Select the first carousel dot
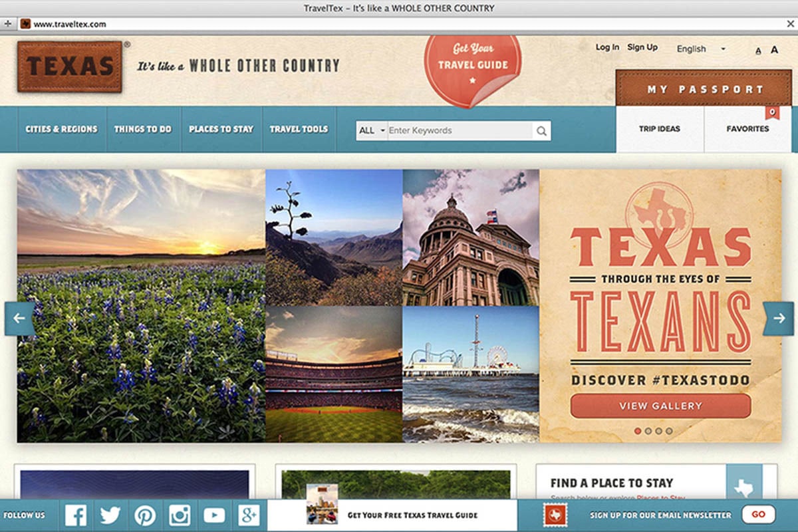The width and height of the screenshot is (798, 532). click(x=638, y=431)
